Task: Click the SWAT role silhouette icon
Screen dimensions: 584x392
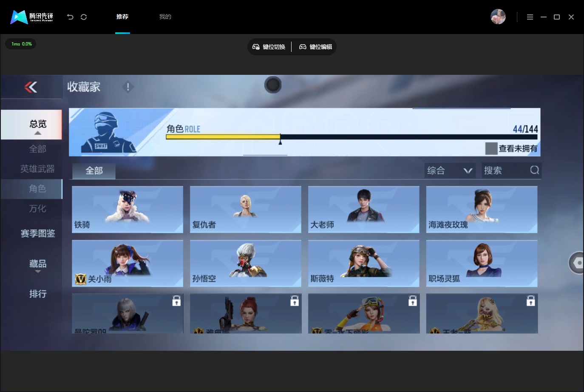Action: tap(108, 132)
